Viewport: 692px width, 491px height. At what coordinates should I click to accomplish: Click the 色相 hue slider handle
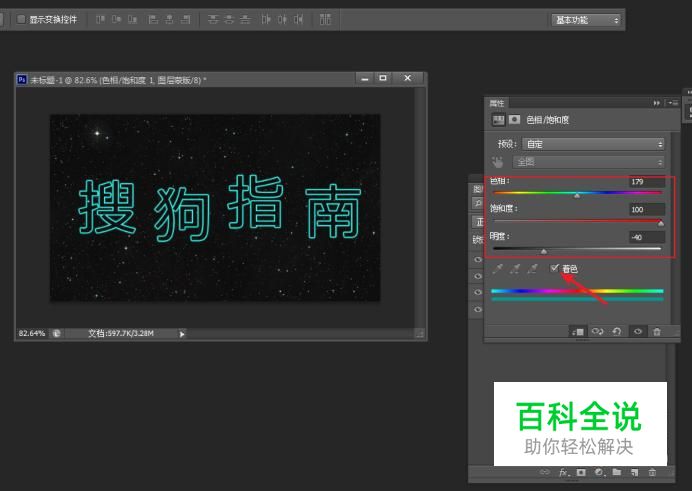tap(577, 195)
